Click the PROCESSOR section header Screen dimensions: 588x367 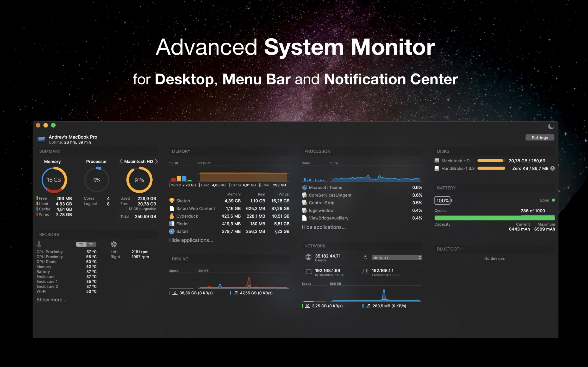pos(317,151)
